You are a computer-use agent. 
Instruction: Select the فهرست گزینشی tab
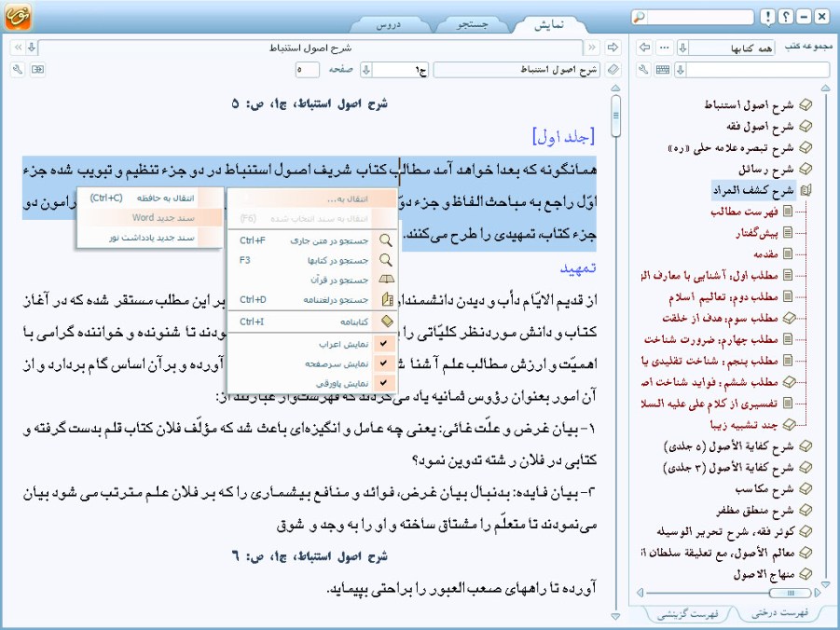687,613
